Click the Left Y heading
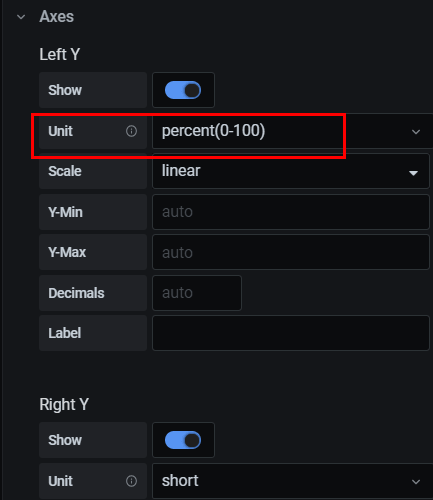The height and width of the screenshot is (500, 433). tap(60, 54)
